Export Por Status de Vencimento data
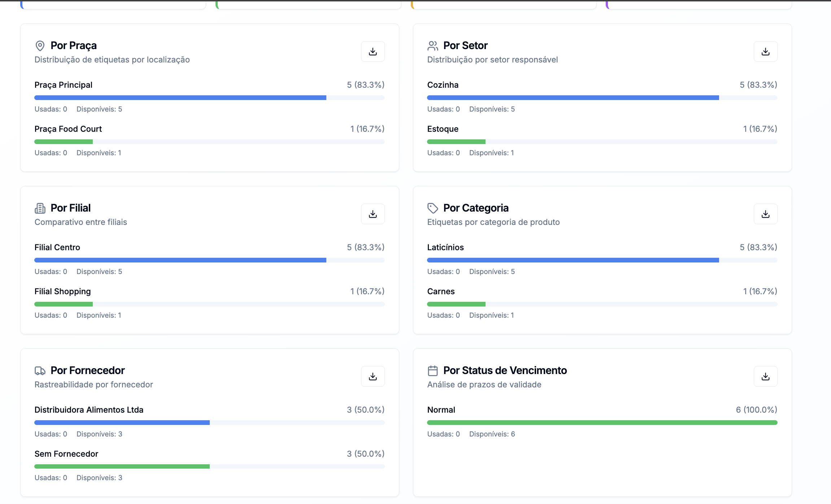This screenshot has width=831, height=504. [x=765, y=377]
